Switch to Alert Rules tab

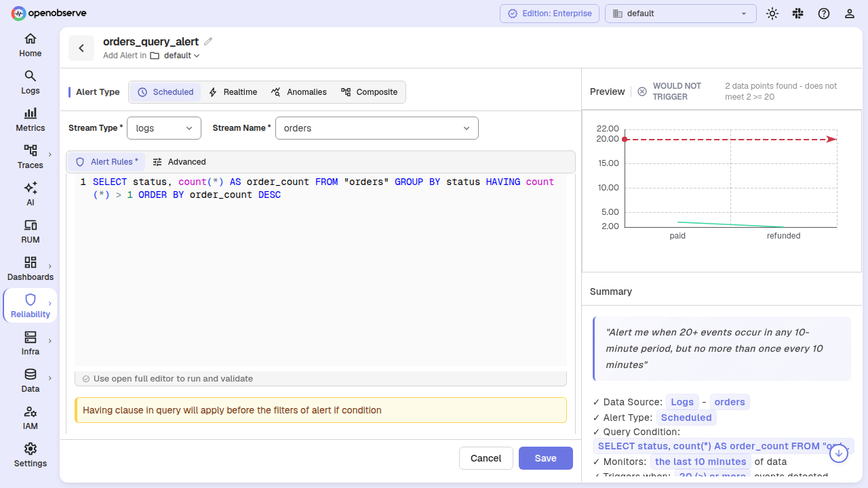(106, 162)
